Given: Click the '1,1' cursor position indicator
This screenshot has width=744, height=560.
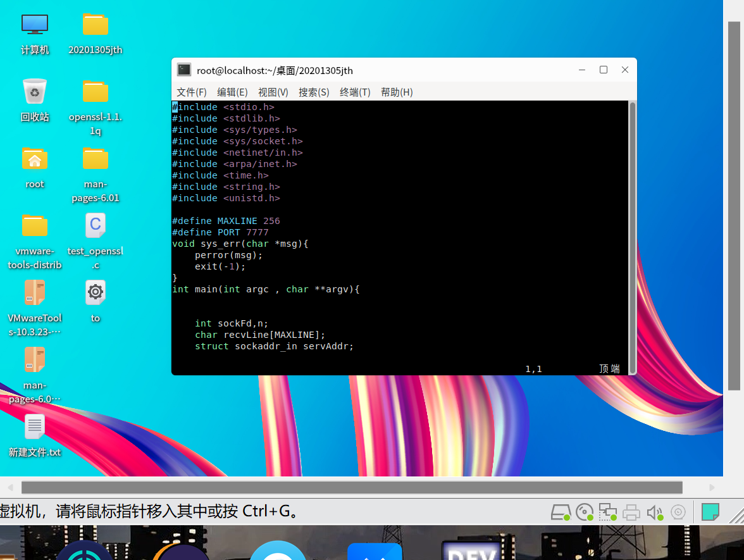Looking at the screenshot, I should click(x=533, y=369).
